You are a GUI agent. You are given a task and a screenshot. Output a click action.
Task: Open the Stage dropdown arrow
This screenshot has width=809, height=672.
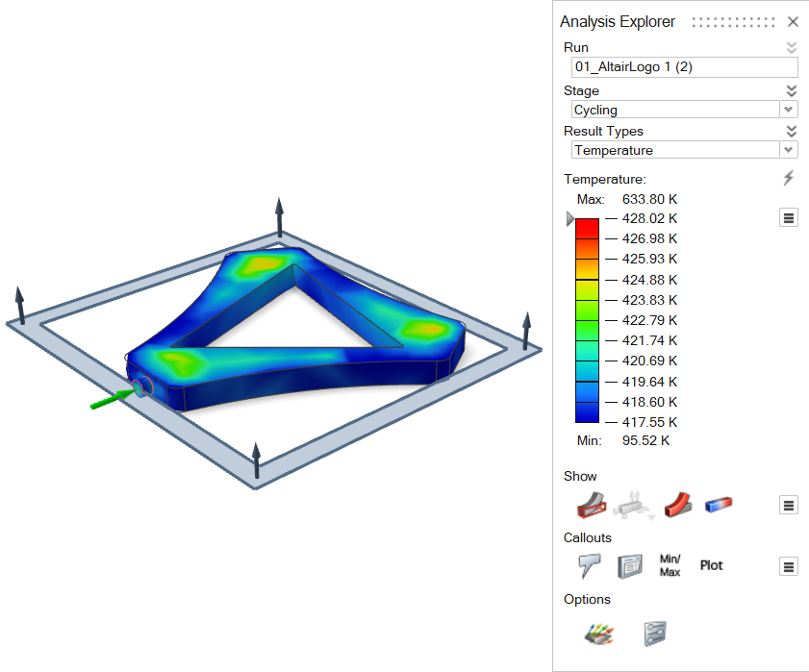point(788,110)
